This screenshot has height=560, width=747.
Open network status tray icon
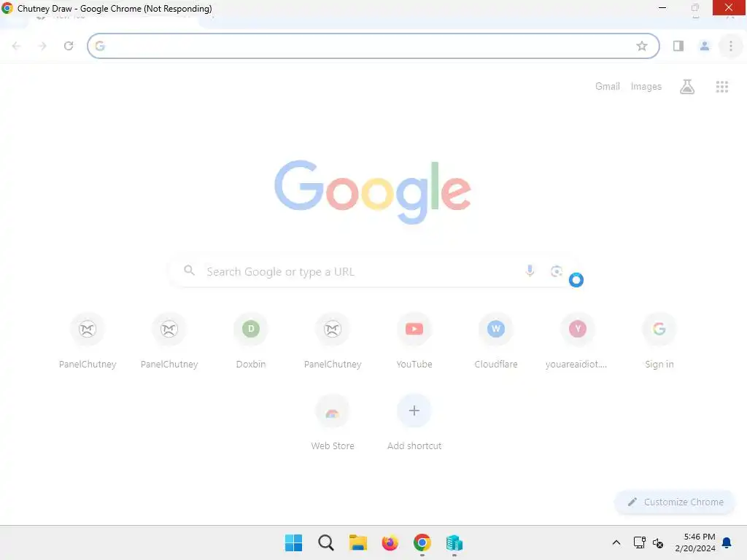[x=639, y=542]
